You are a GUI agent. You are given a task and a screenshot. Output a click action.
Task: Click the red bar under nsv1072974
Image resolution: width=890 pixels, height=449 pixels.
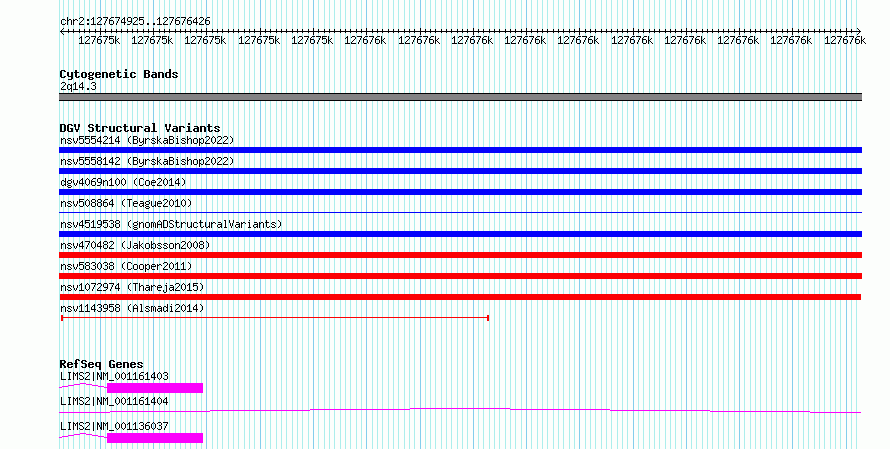point(460,297)
